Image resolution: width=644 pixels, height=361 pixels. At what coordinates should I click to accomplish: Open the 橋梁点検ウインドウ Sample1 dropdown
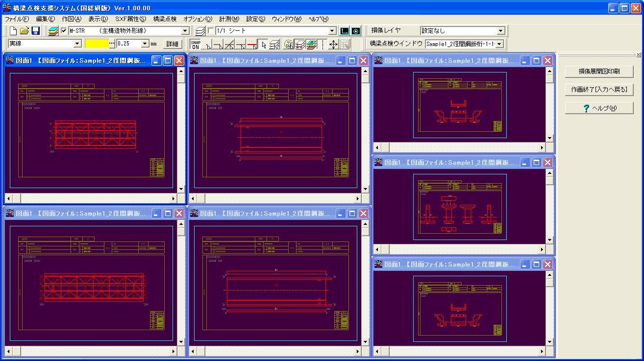click(499, 44)
